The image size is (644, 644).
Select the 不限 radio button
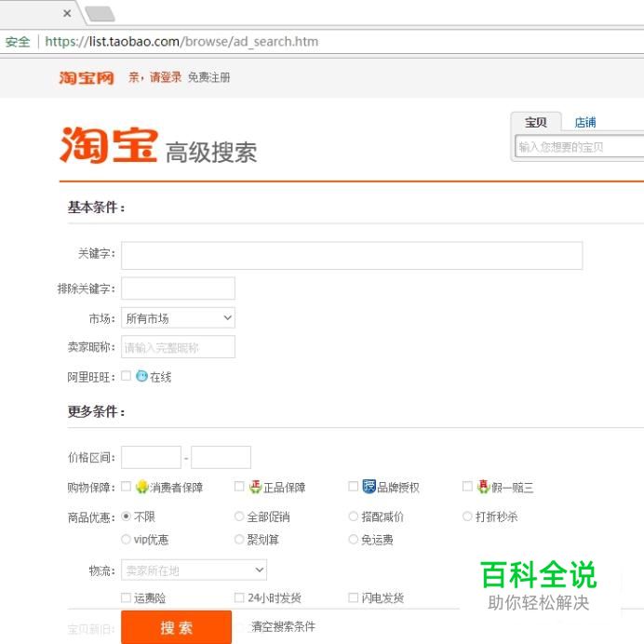tap(126, 517)
